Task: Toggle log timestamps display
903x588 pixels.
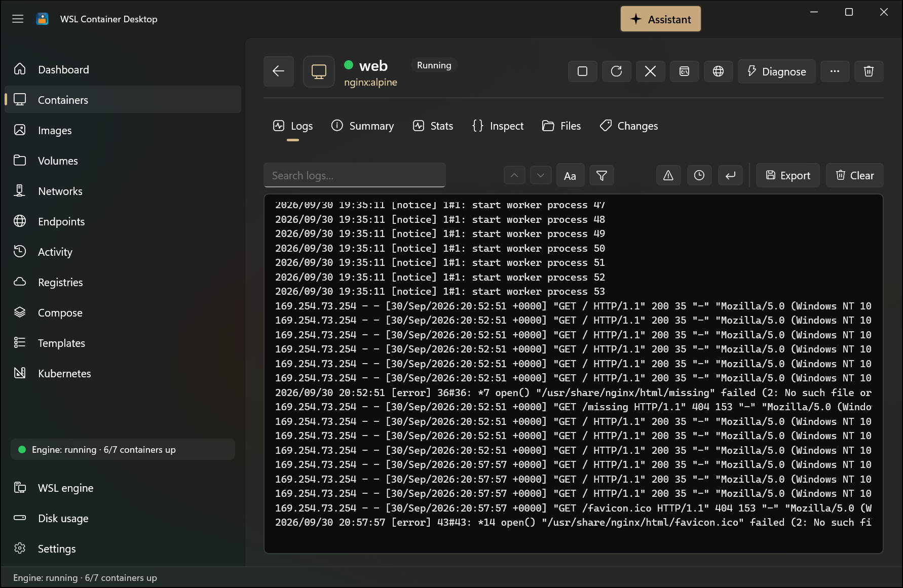Action: click(699, 175)
